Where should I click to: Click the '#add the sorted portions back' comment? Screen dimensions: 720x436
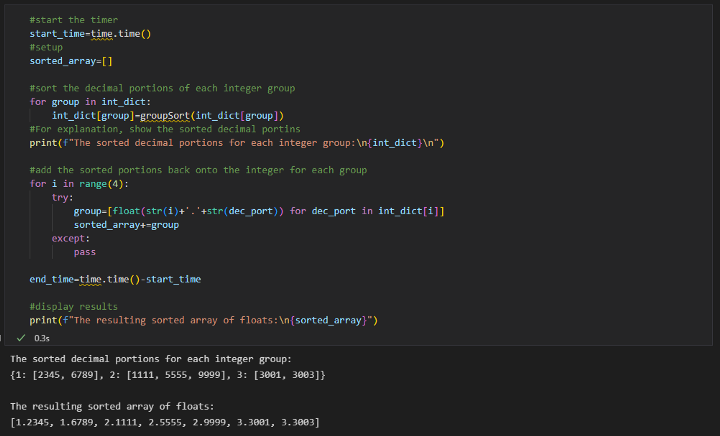coord(198,170)
